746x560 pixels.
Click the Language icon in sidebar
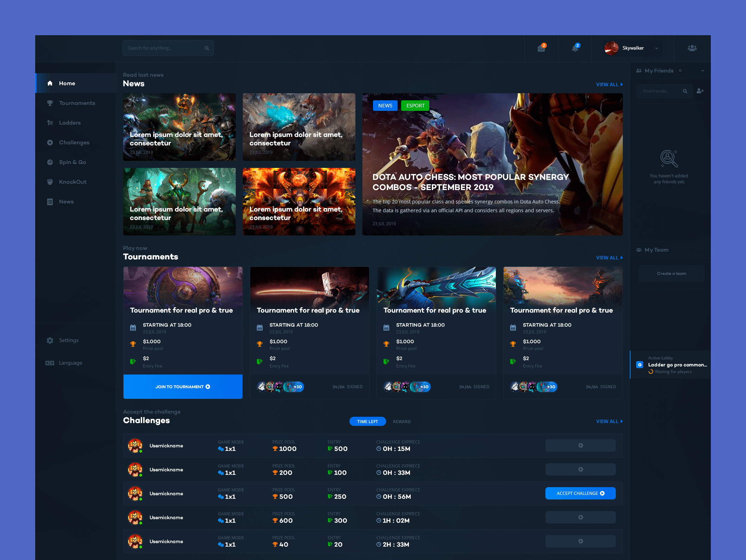[x=50, y=363]
